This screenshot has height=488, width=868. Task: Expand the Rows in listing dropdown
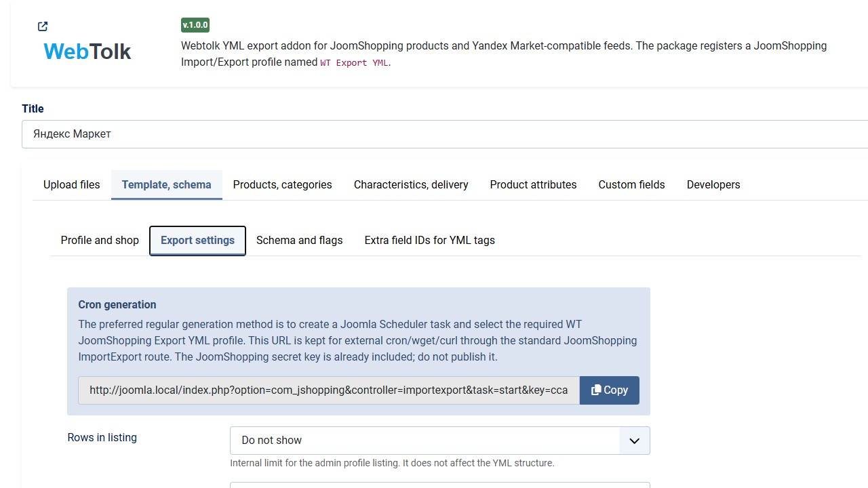(x=440, y=441)
